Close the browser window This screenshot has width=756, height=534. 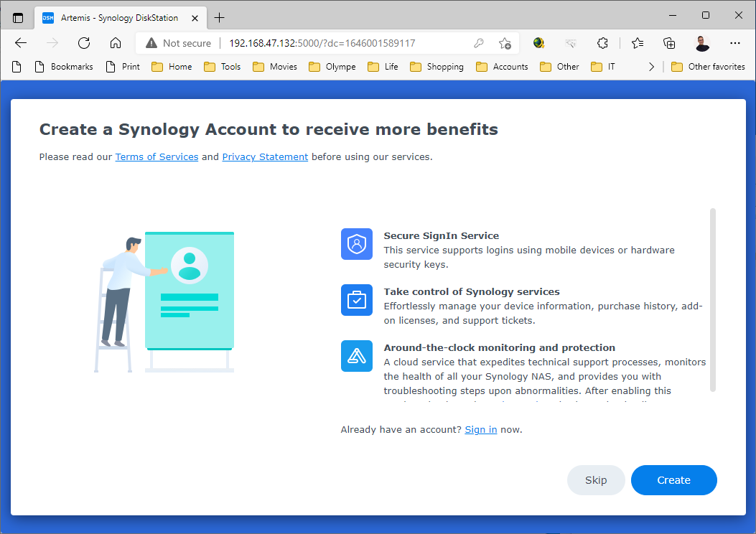tap(739, 15)
